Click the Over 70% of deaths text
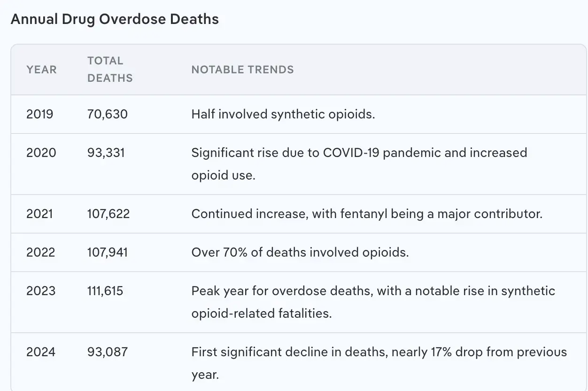 [x=300, y=252]
